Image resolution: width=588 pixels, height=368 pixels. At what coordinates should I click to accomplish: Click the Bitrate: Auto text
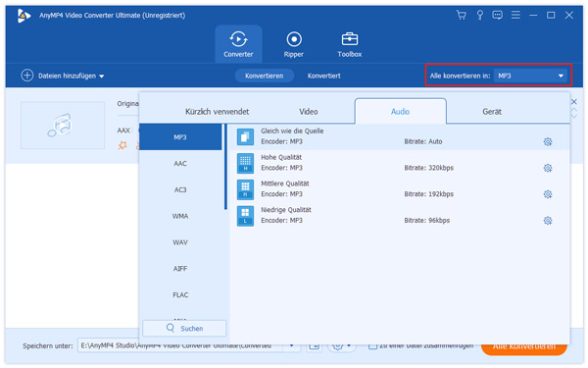point(423,141)
